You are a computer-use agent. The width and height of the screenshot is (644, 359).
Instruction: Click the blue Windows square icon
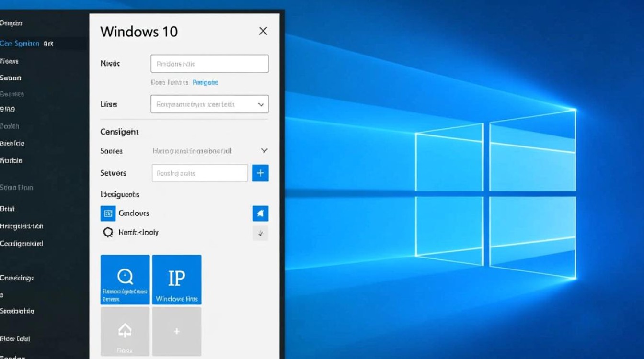tap(107, 213)
